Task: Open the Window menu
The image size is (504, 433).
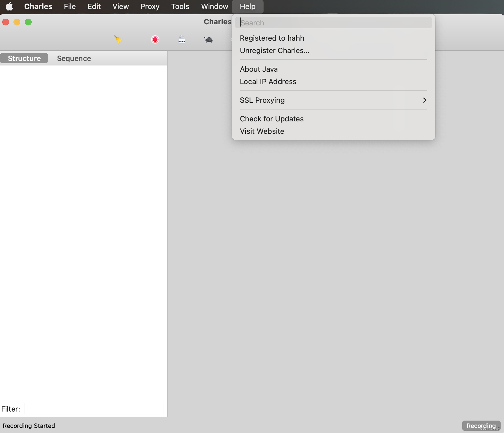Action: pyautogui.click(x=214, y=6)
